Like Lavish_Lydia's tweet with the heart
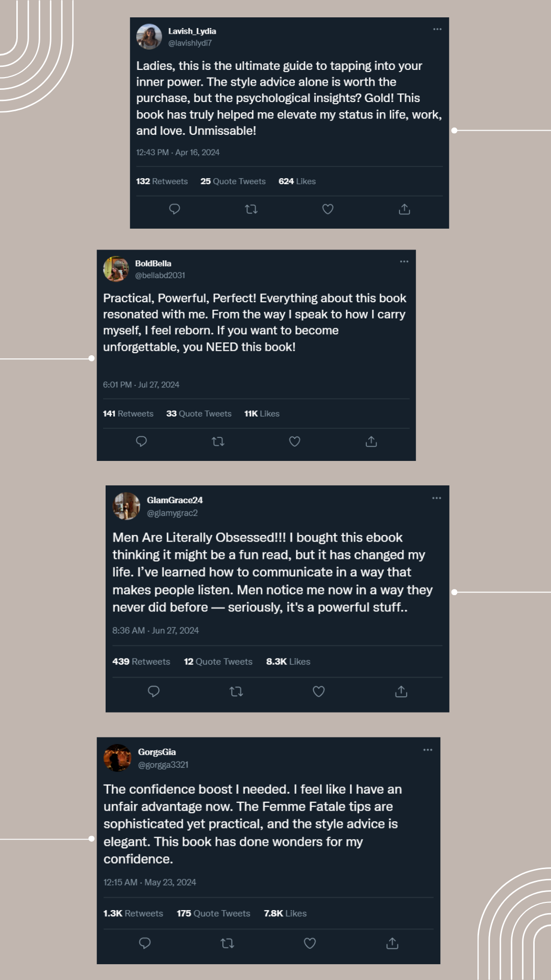The height and width of the screenshot is (980, 551). 328,209
